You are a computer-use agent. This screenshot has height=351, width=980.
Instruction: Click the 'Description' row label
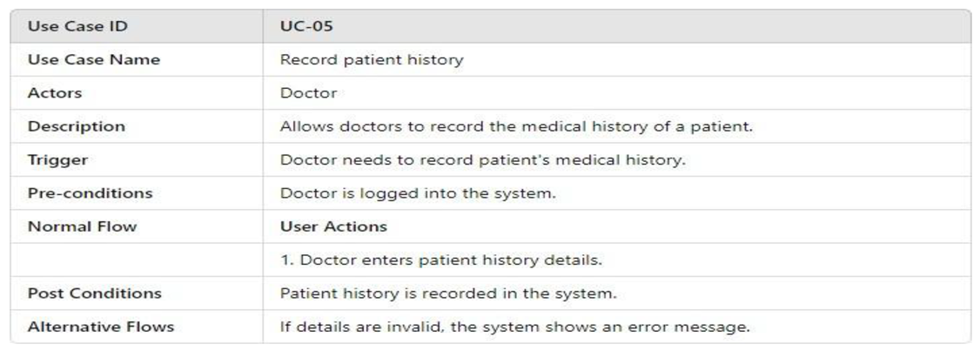[76, 127]
